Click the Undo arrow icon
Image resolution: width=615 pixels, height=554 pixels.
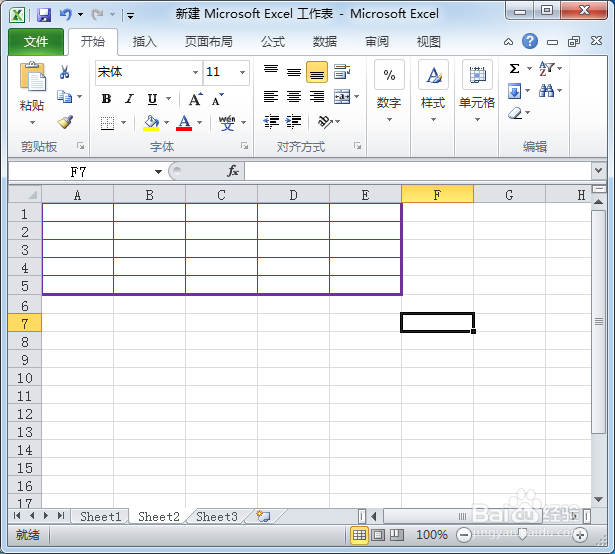pos(66,15)
